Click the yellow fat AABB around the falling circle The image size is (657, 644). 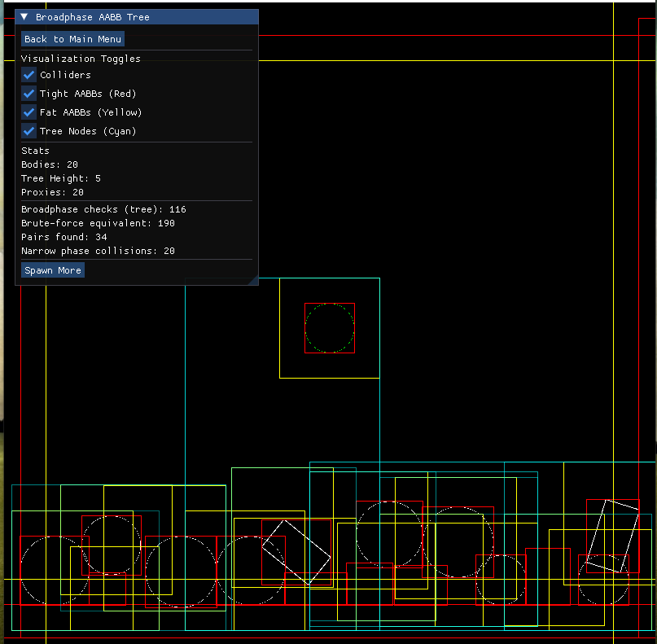329,376
